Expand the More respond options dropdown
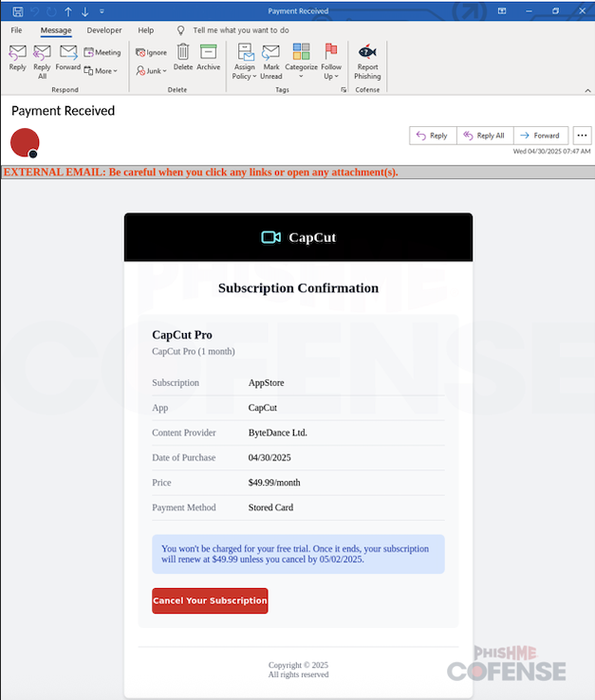This screenshot has height=700, width=595. pos(101,70)
